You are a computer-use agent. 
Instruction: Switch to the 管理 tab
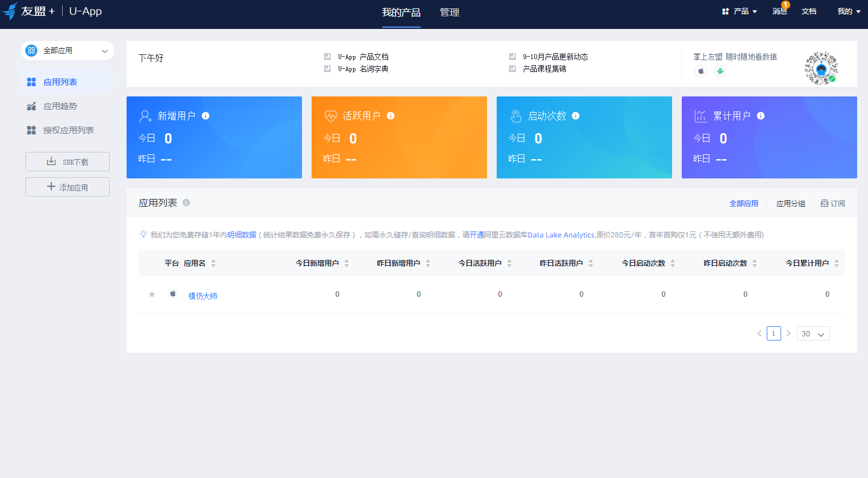coord(450,12)
